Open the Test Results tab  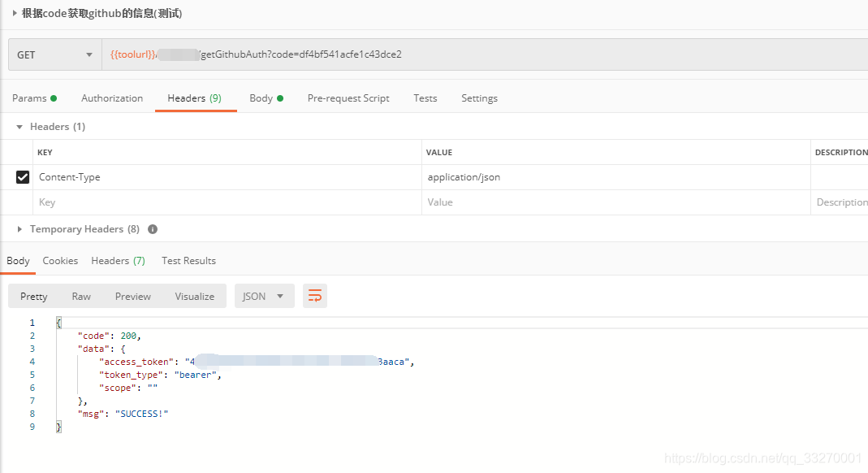pos(188,261)
